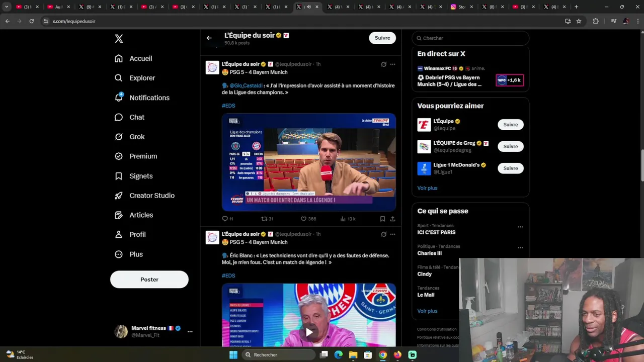This screenshot has height=362, width=644.
Task: Share the Gio_Castaldi tweet
Action: [x=392, y=219]
